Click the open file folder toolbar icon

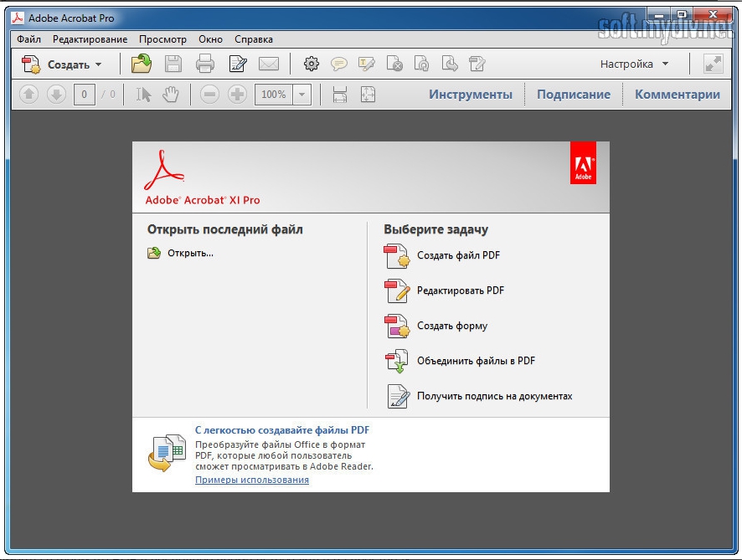(x=142, y=64)
